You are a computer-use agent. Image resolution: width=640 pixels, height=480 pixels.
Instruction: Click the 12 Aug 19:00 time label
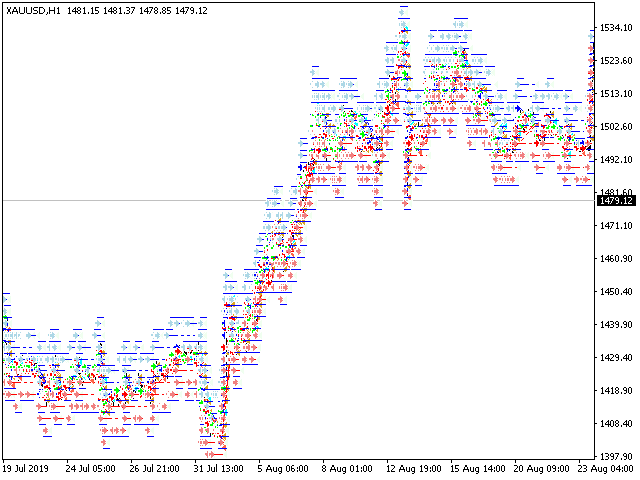413,469
